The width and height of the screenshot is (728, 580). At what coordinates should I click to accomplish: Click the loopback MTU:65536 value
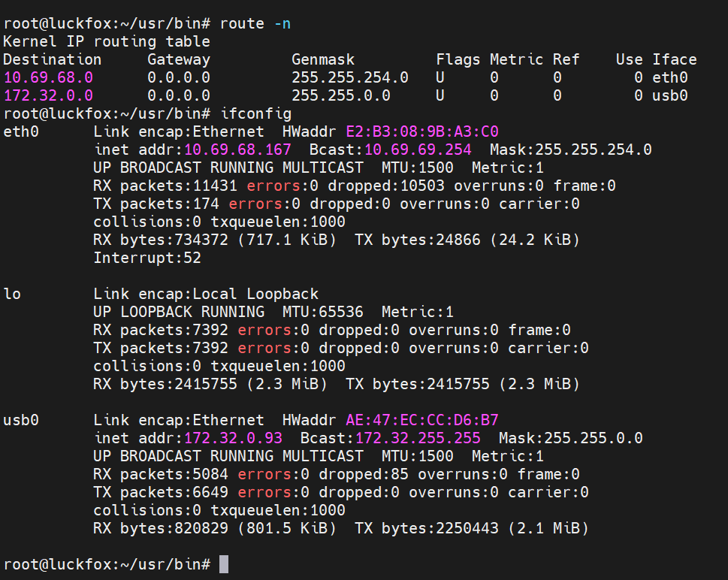point(322,312)
